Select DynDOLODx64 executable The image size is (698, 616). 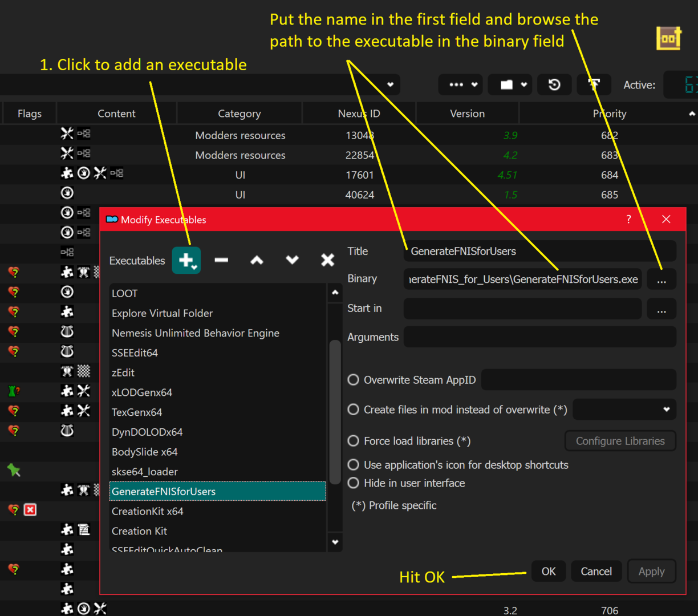point(218,432)
